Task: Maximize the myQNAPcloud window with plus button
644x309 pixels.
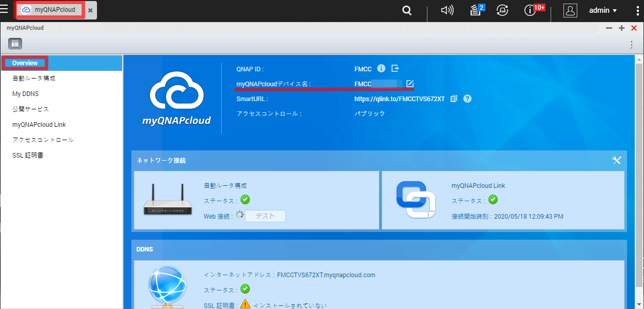Action: (x=621, y=28)
